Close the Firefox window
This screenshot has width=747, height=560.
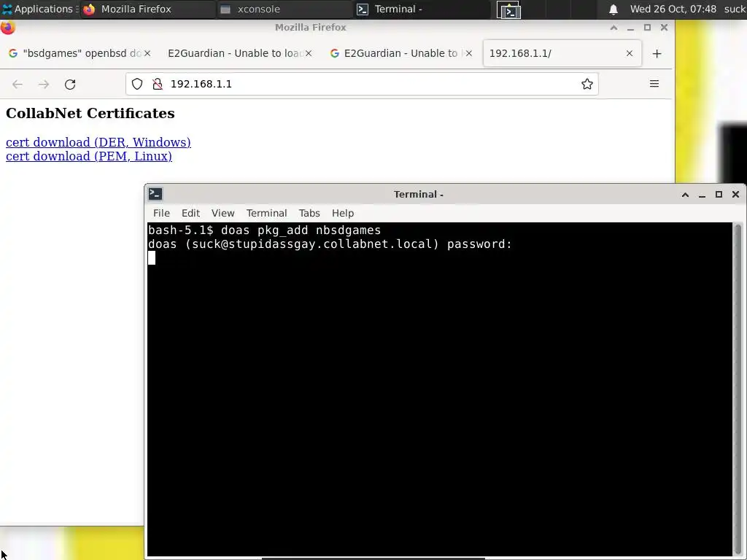point(664,28)
